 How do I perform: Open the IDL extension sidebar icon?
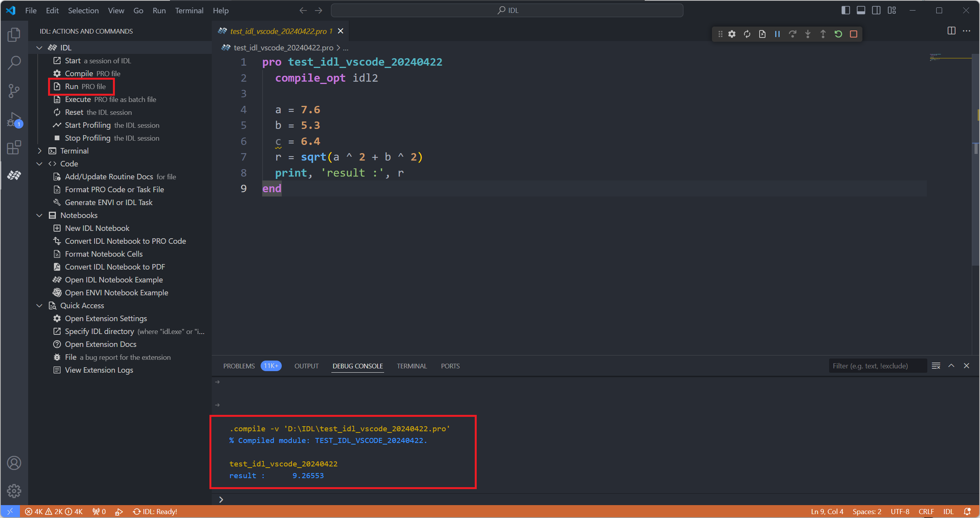[x=14, y=175]
